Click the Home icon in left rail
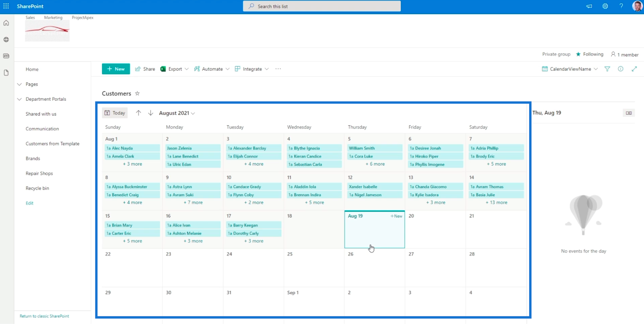The image size is (644, 324). (x=6, y=23)
